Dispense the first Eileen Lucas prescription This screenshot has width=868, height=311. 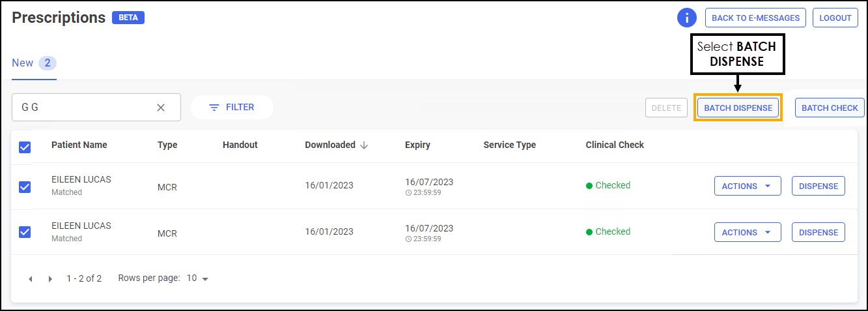[818, 186]
